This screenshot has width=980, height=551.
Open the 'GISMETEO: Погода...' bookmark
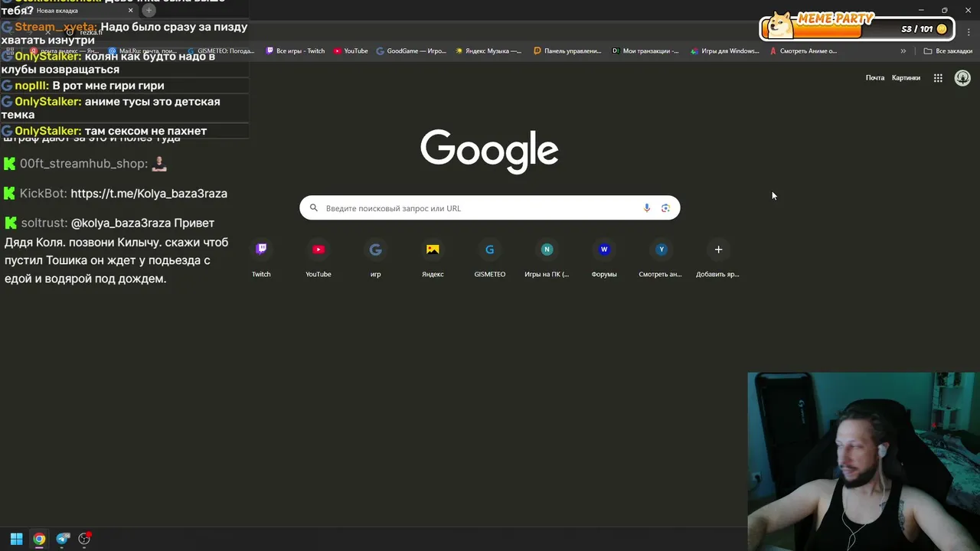coord(221,51)
